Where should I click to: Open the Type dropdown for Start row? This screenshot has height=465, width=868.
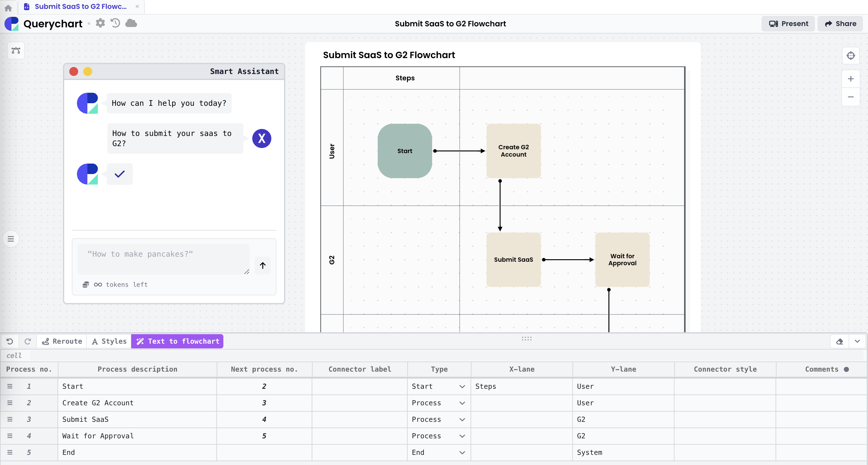coord(462,387)
